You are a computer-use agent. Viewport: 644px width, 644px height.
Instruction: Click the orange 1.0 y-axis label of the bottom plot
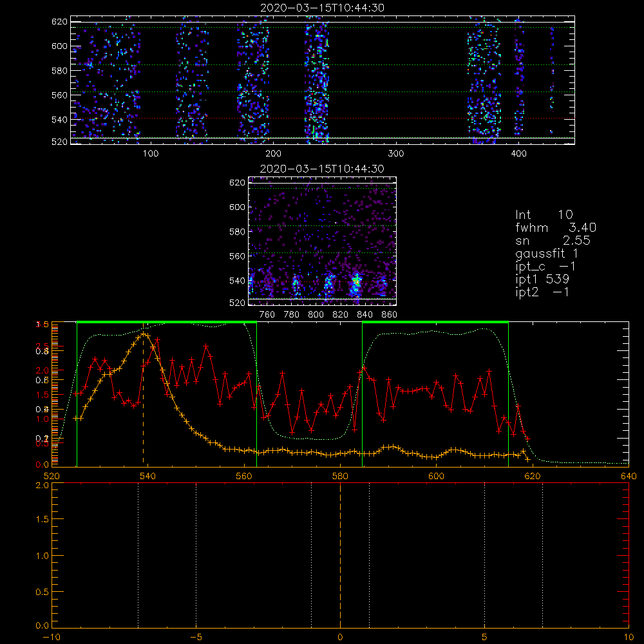43,556
